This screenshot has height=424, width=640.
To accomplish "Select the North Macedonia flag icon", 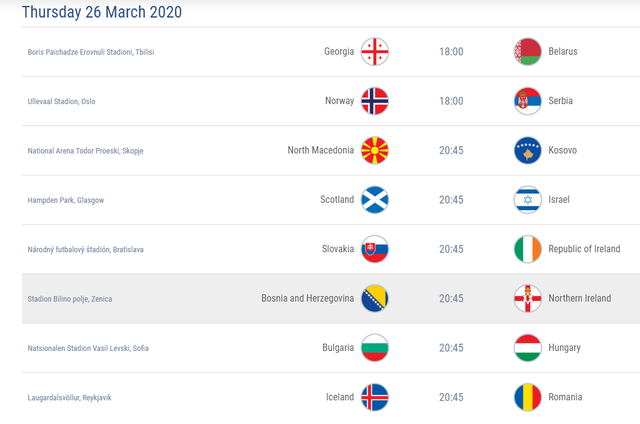I will click(x=375, y=151).
